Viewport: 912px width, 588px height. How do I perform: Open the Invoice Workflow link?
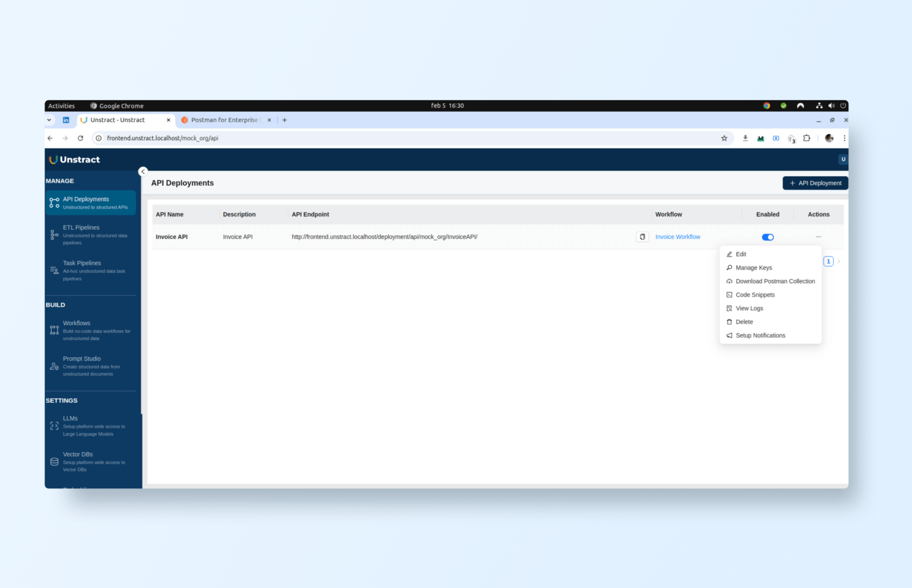[677, 237]
